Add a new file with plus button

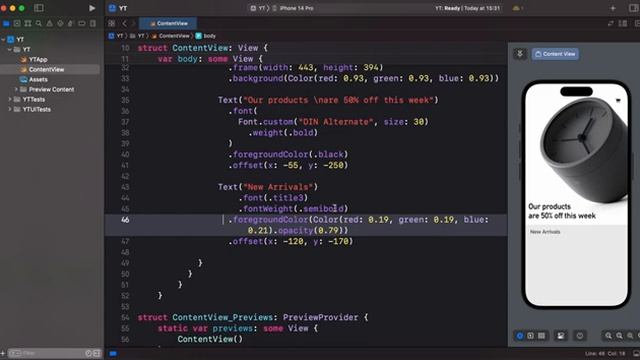pyautogui.click(x=3, y=353)
